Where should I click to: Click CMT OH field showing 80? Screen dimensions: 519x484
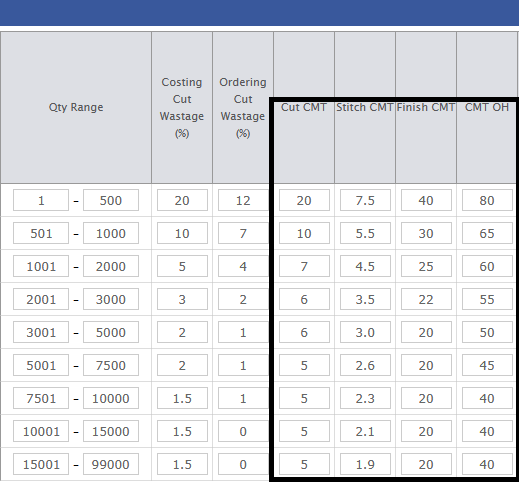(x=487, y=200)
